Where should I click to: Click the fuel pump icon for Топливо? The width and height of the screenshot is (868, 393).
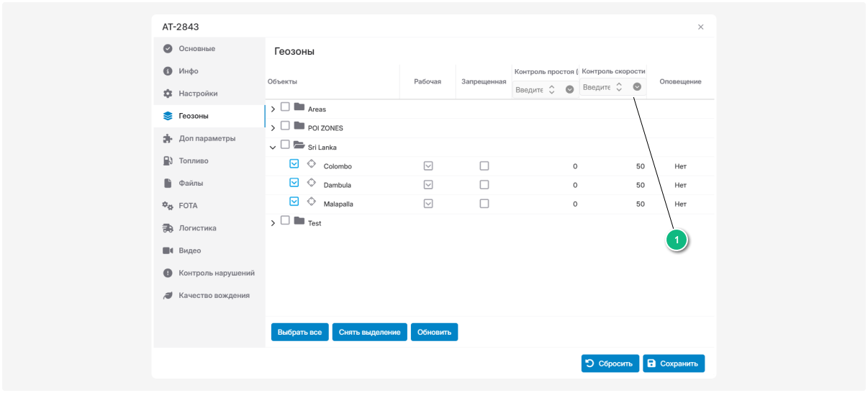[168, 161]
